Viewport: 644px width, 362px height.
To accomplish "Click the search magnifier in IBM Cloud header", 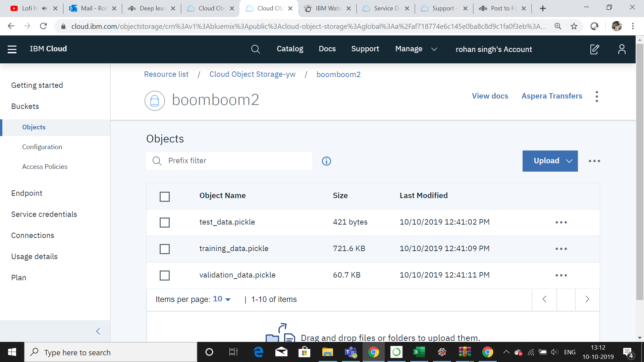I will tap(256, 49).
